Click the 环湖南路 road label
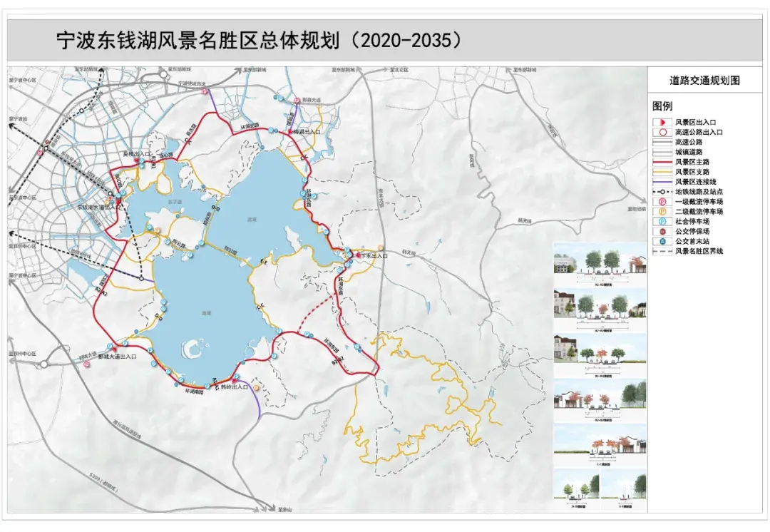 (x=194, y=392)
